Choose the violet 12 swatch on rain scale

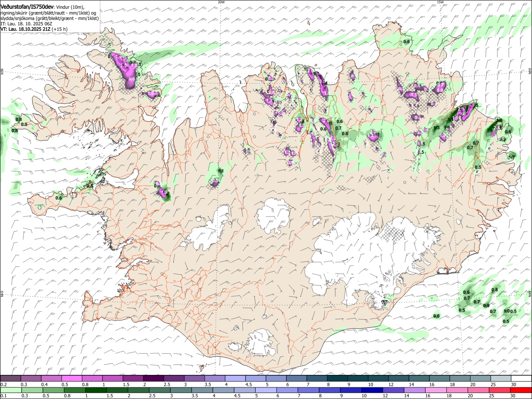click(393, 390)
